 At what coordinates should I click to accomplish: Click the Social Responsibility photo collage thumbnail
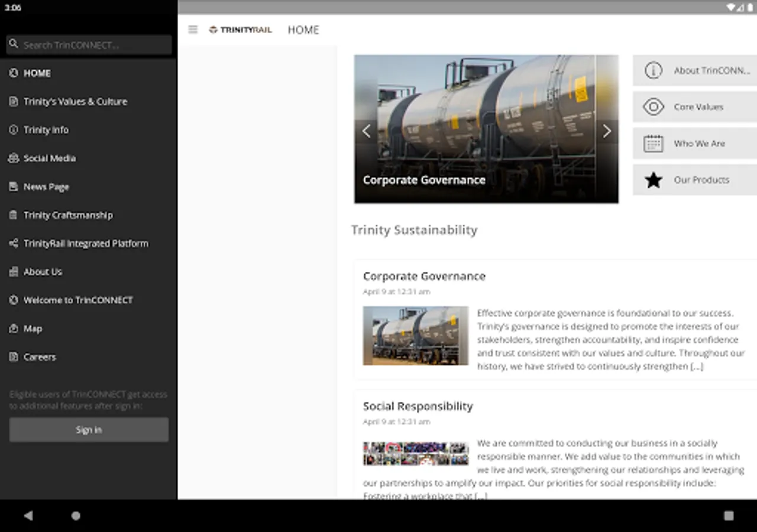click(415, 453)
